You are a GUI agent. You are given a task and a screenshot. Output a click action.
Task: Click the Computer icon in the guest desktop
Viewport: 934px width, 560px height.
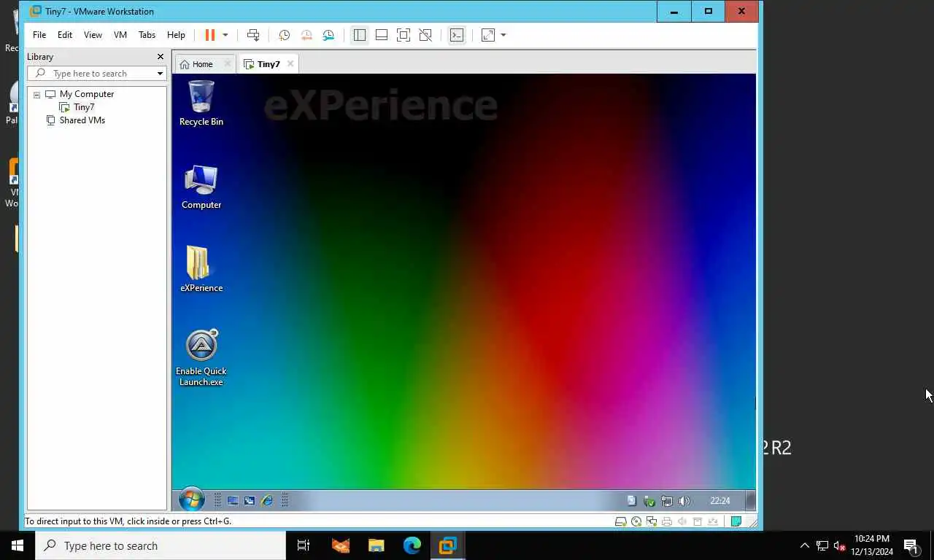point(201,187)
